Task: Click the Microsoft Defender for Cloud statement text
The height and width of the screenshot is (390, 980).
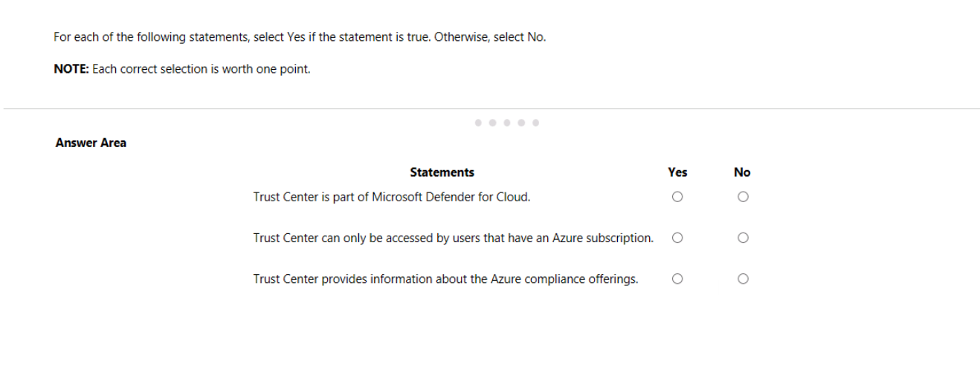Action: (391, 198)
